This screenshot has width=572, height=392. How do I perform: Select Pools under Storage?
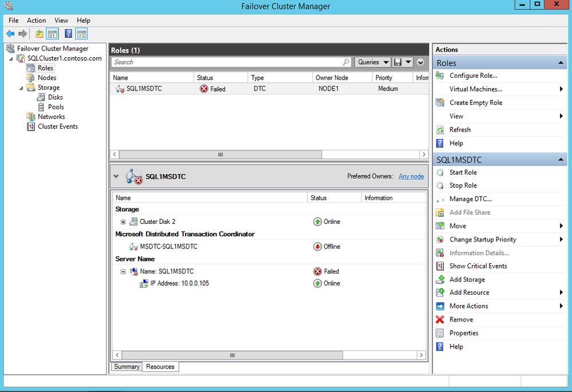click(56, 107)
